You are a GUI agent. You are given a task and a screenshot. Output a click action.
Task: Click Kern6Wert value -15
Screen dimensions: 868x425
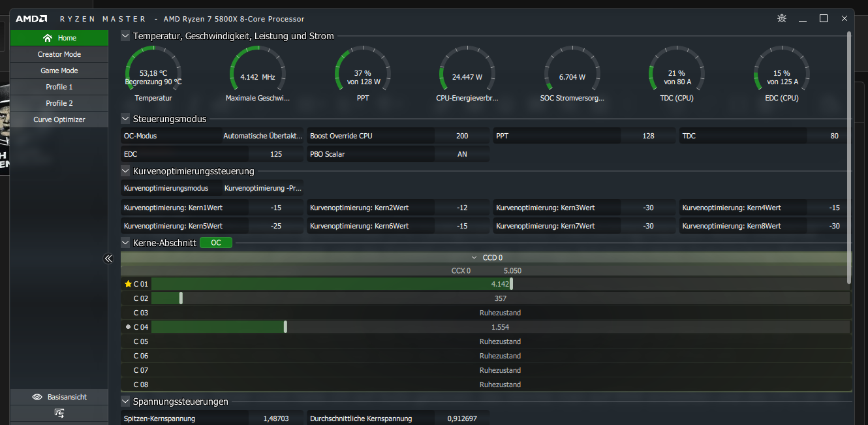[x=462, y=226]
